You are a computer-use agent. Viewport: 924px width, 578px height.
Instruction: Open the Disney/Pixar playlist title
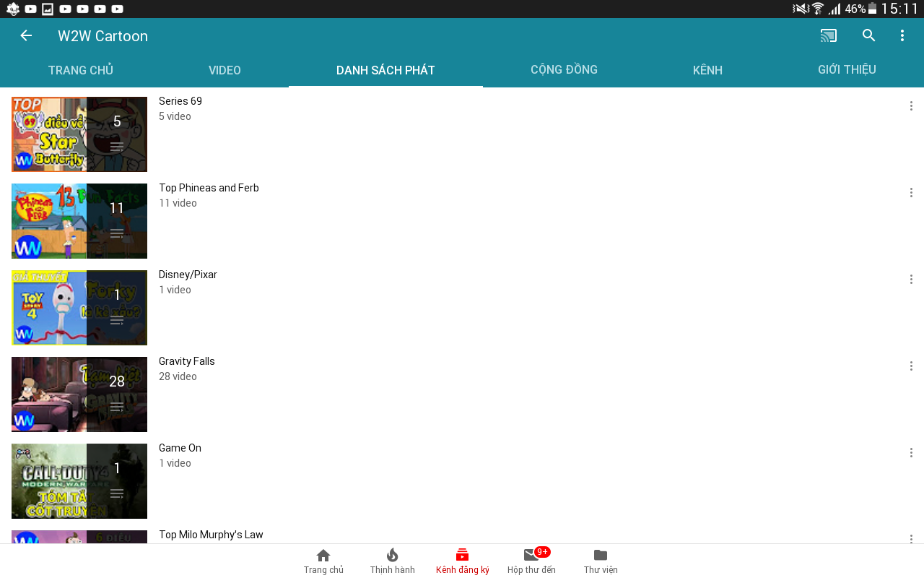[188, 275]
